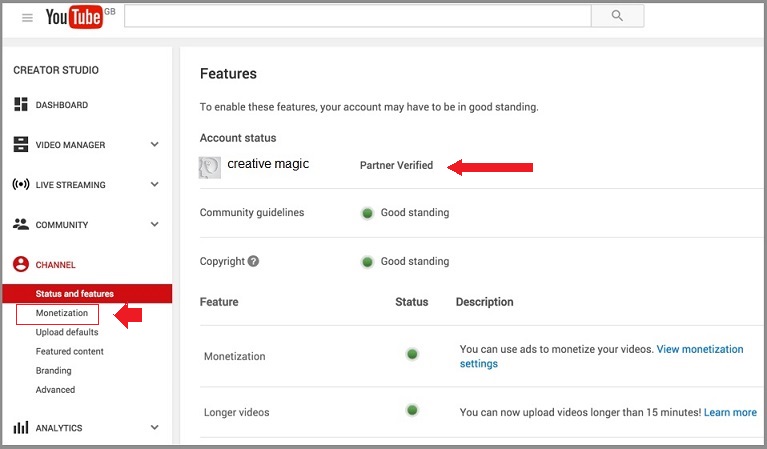Click the Copyright row label

click(x=222, y=262)
